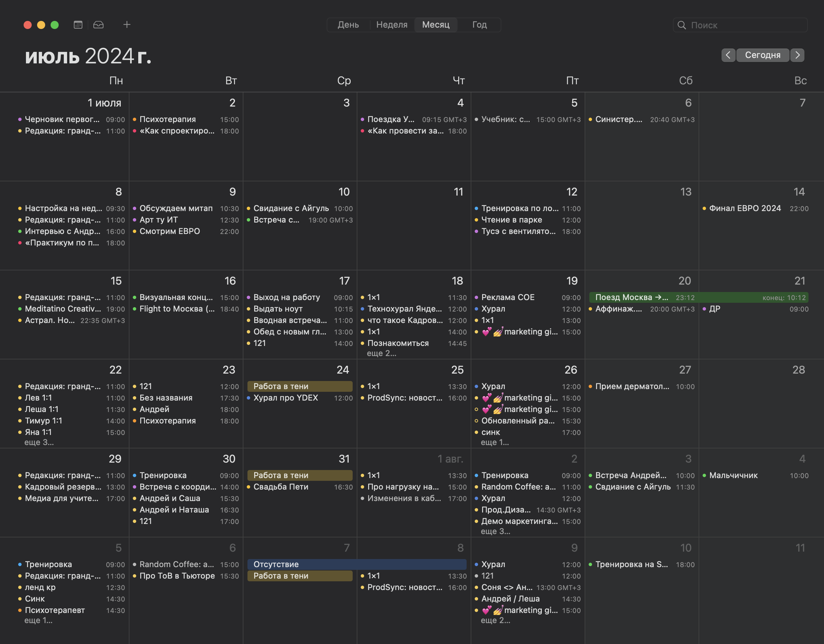
Task: Click the search magnifier icon
Action: tap(681, 25)
